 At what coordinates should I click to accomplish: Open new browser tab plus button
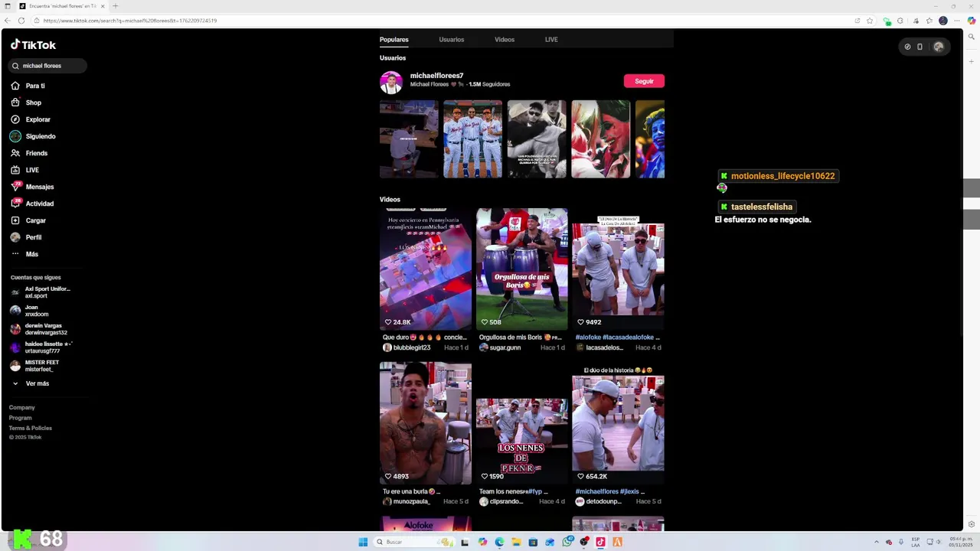[x=116, y=6]
